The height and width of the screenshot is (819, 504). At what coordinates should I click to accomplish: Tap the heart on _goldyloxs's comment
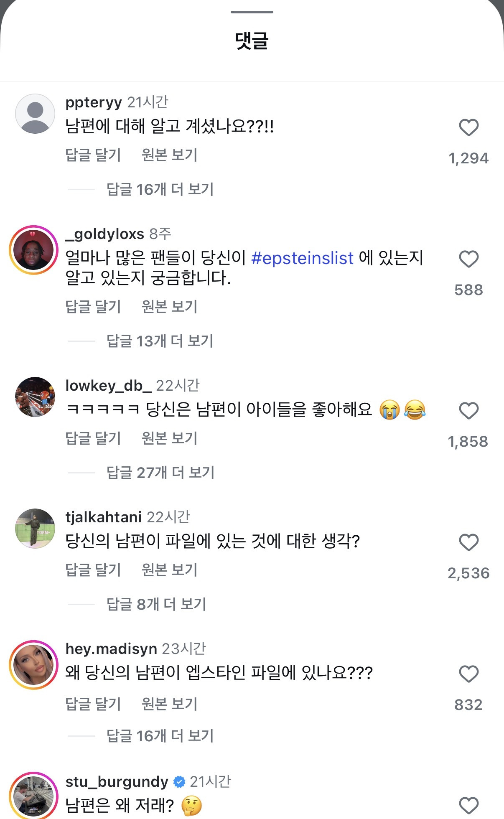point(468,259)
